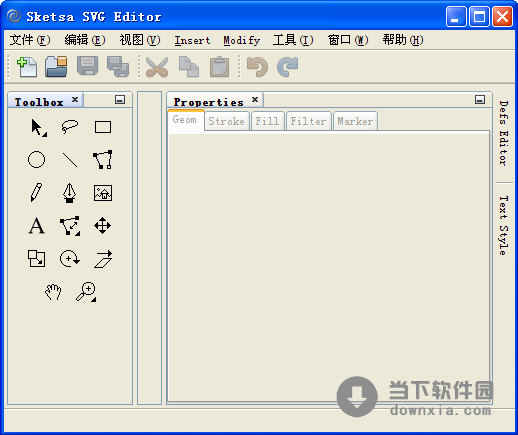Open the 视图(V) menu

pos(140,40)
